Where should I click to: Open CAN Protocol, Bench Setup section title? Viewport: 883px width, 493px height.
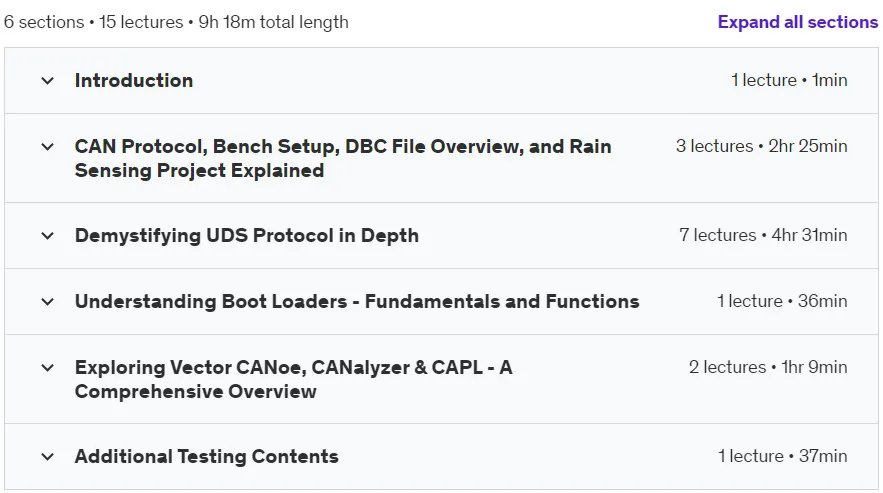pyautogui.click(x=343, y=158)
